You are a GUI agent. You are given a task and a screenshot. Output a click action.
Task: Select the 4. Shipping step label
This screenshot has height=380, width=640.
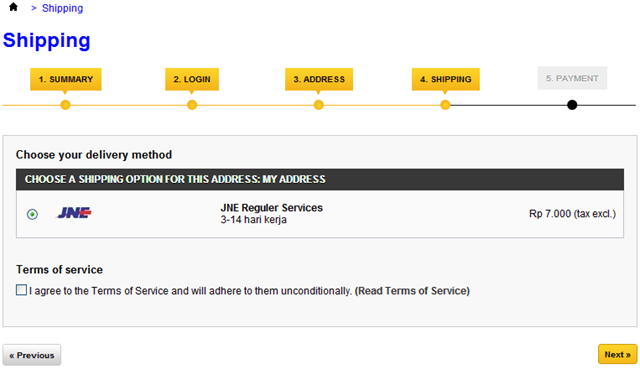pyautogui.click(x=446, y=79)
